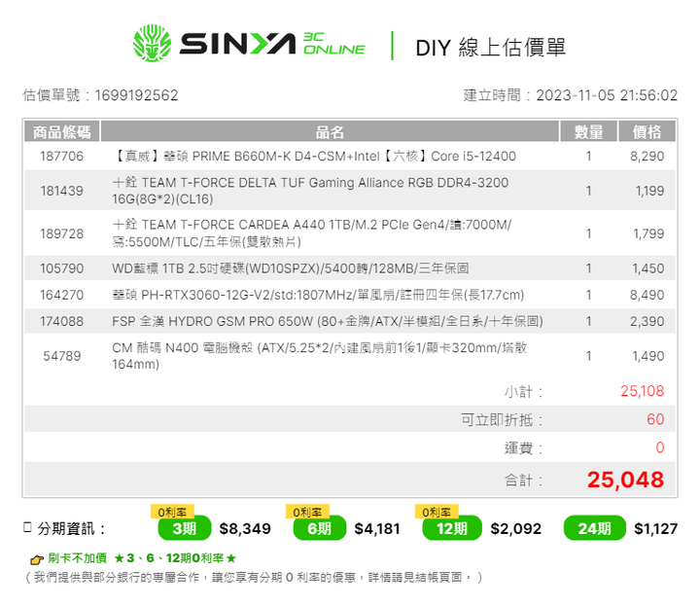Click the bank partnership footnote in parentheses
This screenshot has height=606, width=700.
(254, 578)
